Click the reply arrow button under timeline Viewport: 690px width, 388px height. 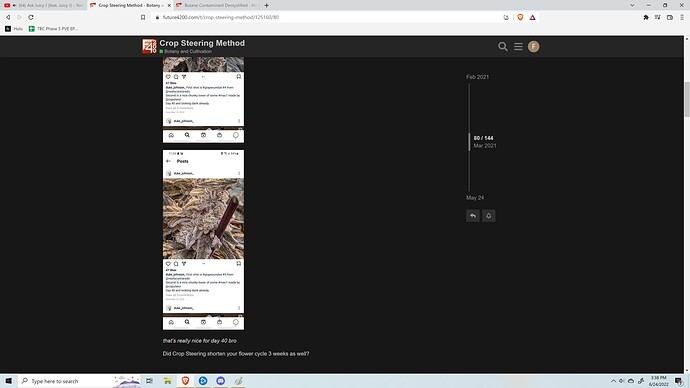(x=473, y=216)
